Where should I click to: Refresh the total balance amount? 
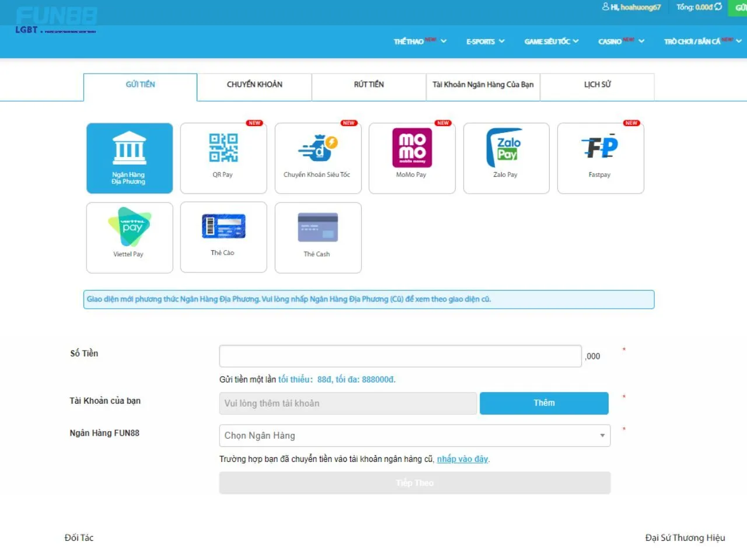click(718, 6)
